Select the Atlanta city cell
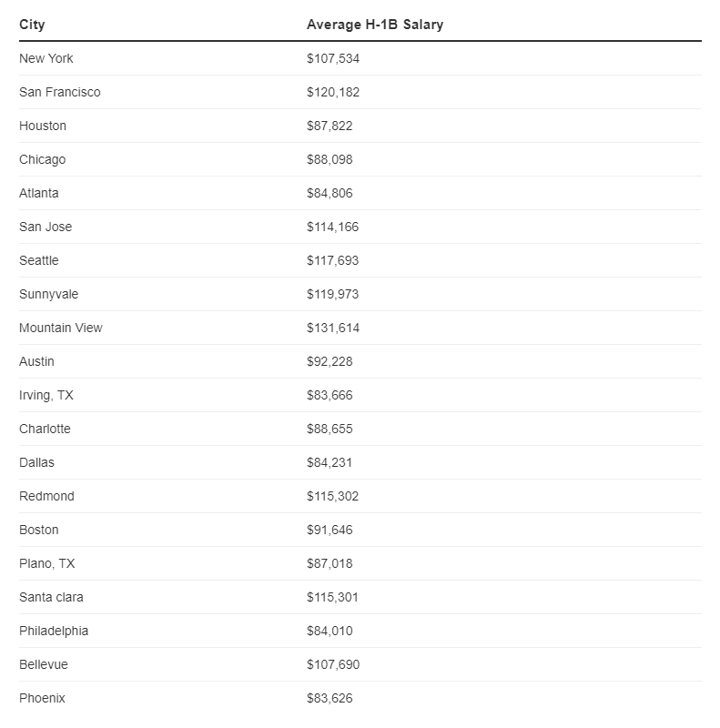The width and height of the screenshot is (720, 728). (x=39, y=193)
